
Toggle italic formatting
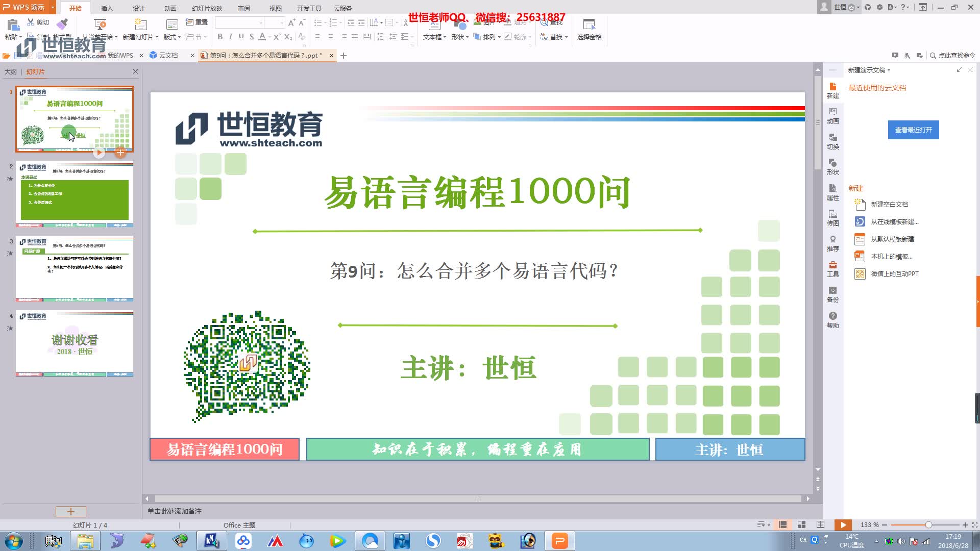(x=230, y=37)
